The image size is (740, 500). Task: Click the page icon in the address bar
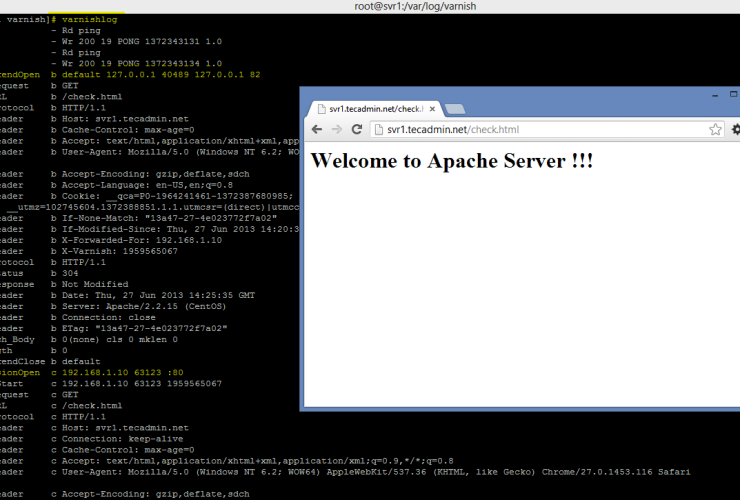pyautogui.click(x=379, y=129)
